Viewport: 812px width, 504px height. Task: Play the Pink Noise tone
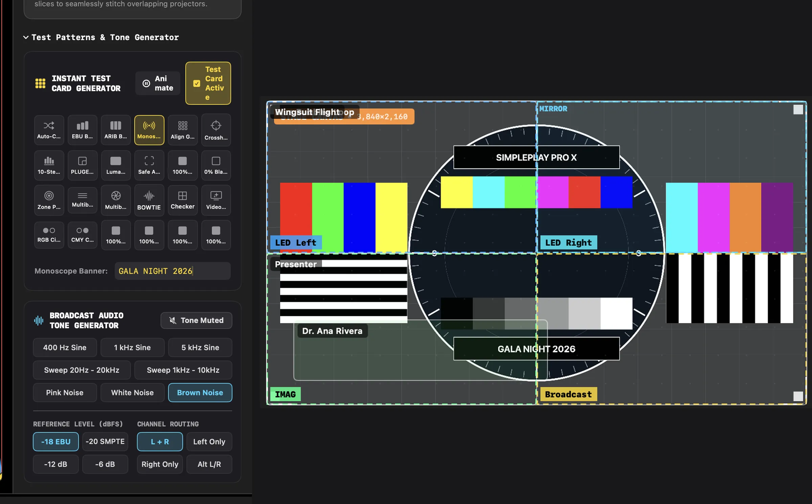click(65, 393)
